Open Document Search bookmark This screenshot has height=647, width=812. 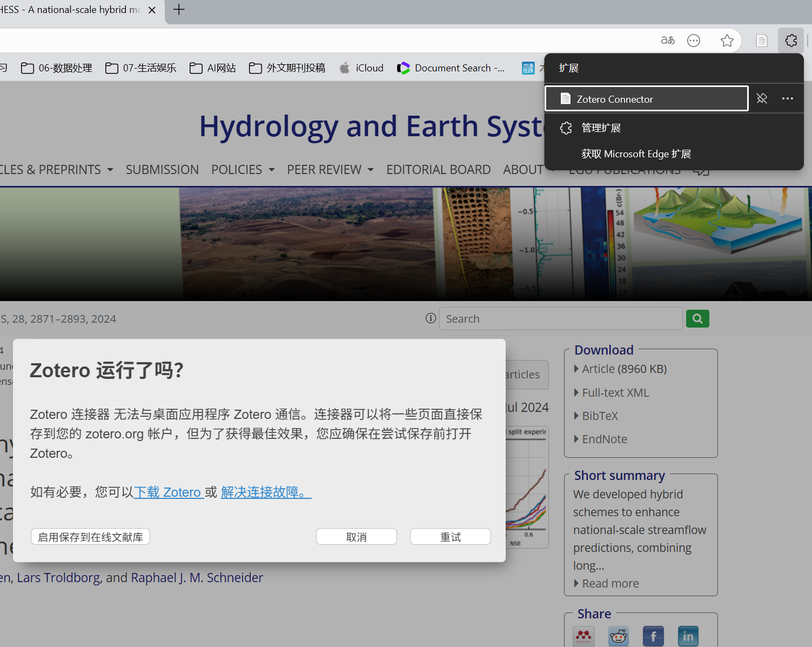(x=451, y=68)
